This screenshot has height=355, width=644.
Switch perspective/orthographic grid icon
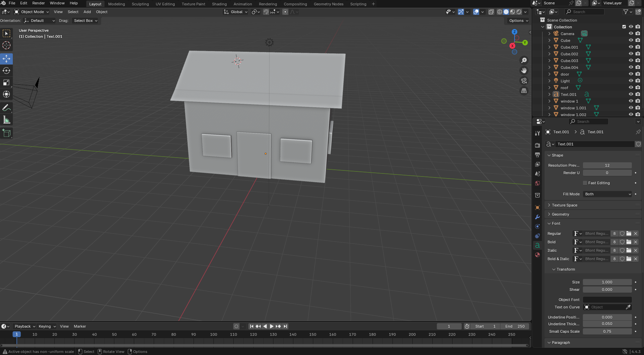[x=524, y=91]
